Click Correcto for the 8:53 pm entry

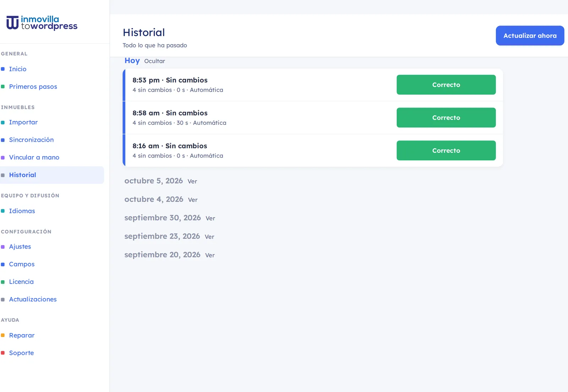click(x=446, y=85)
